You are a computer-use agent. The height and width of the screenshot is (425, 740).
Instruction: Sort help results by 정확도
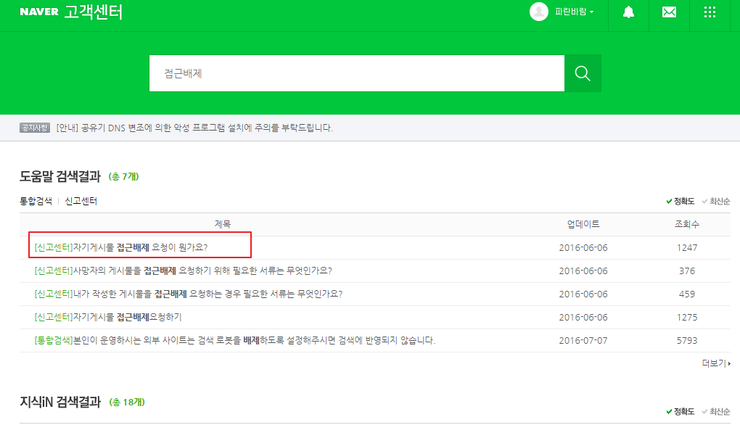click(x=680, y=201)
